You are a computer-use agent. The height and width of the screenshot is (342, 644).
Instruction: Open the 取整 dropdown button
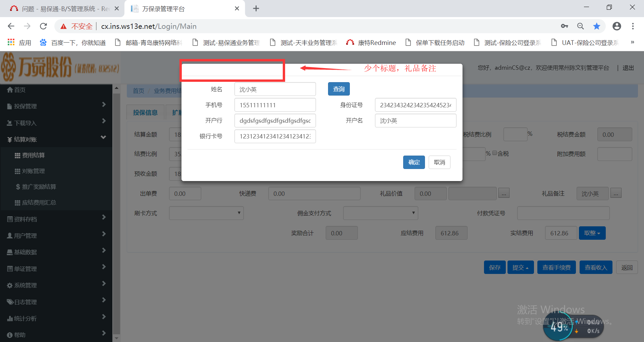click(x=592, y=233)
